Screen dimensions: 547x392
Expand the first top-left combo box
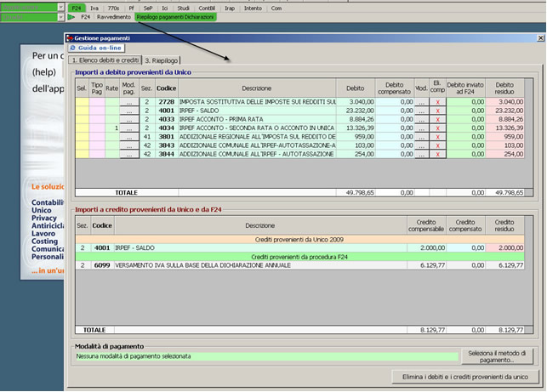[61, 6]
